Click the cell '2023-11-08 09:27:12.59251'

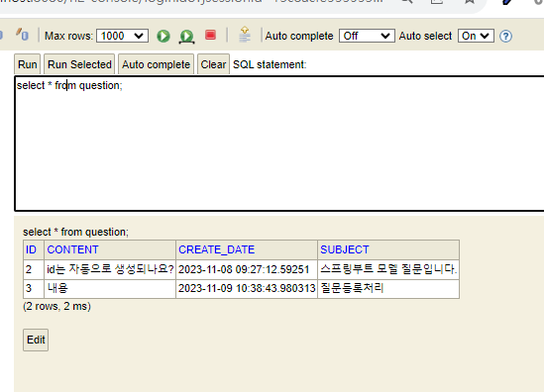247,269
